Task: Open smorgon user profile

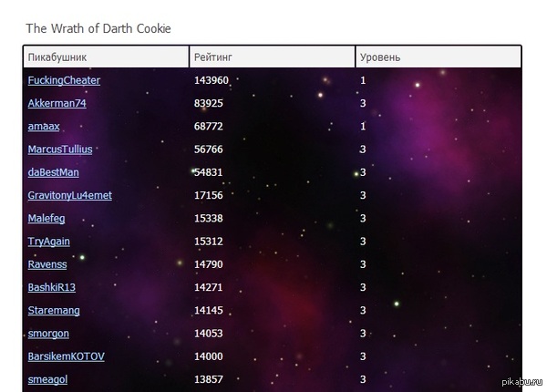Action: pyautogui.click(x=48, y=334)
